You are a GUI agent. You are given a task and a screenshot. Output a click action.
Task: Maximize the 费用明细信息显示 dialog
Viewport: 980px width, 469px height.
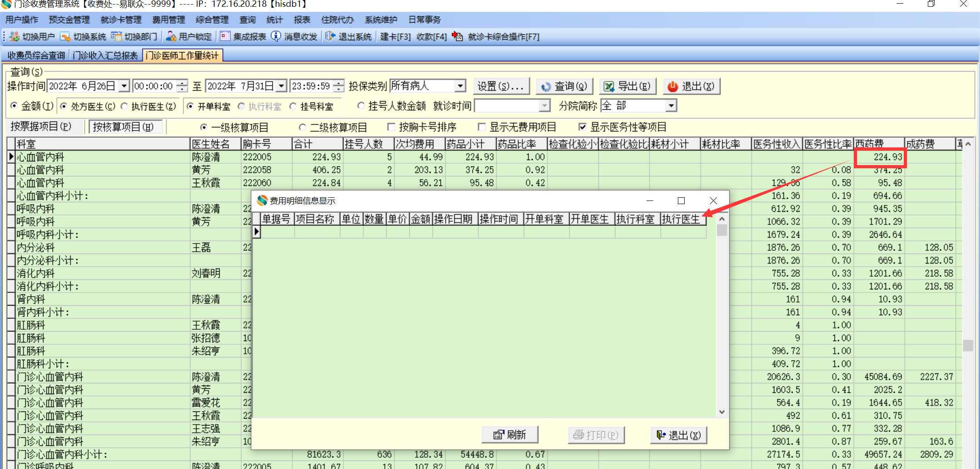681,200
